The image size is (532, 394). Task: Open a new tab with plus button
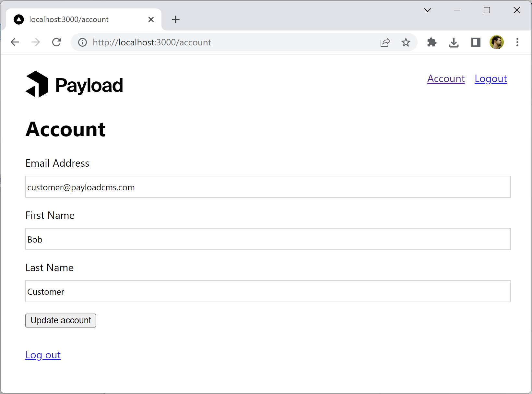tap(176, 19)
